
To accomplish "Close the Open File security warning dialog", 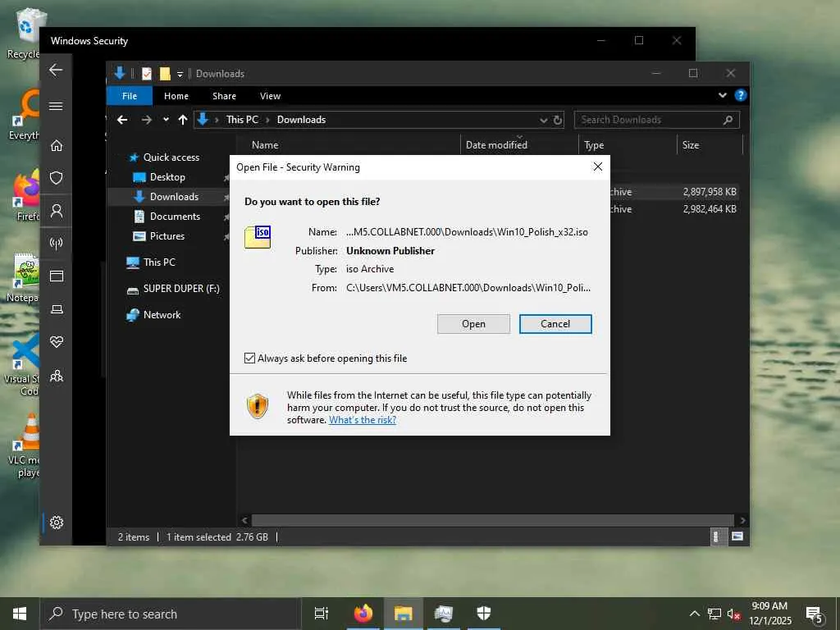I will tap(598, 167).
